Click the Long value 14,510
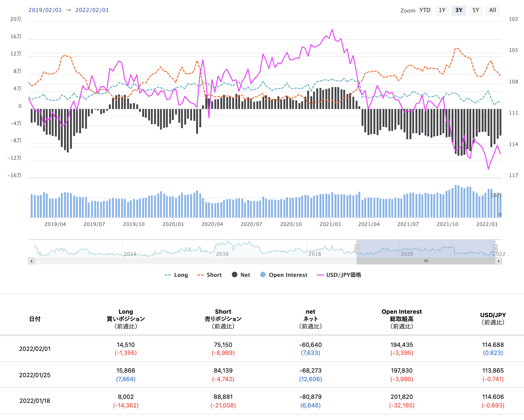Viewport: 524px width, 420px height. tap(126, 345)
